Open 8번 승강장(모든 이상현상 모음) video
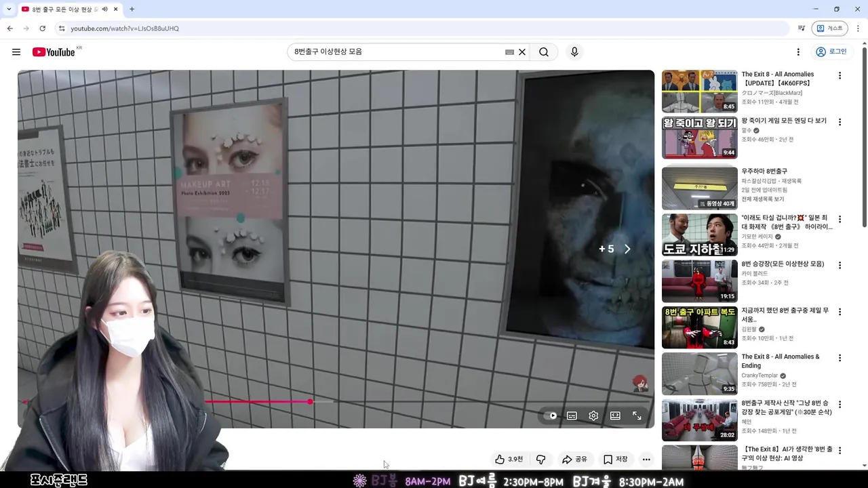This screenshot has height=488, width=868. click(x=783, y=264)
